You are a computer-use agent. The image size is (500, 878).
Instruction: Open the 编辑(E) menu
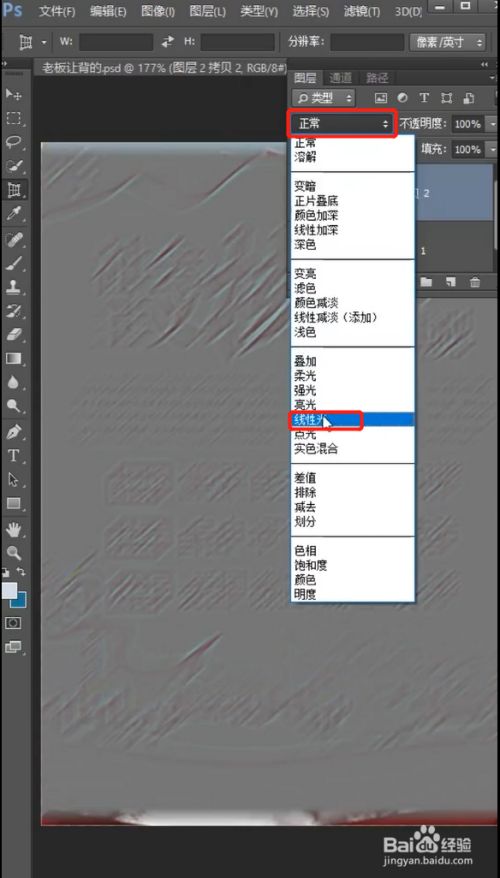(x=108, y=11)
